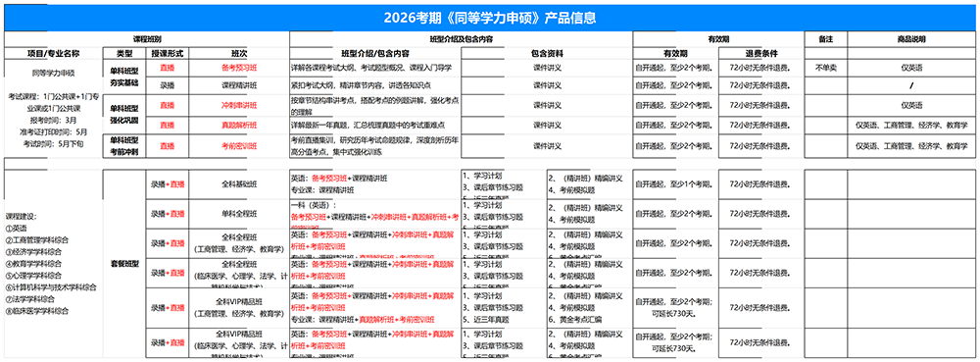Select "录播+直播" in the 单科全程班 row
The image size is (980, 362).
tap(167, 215)
